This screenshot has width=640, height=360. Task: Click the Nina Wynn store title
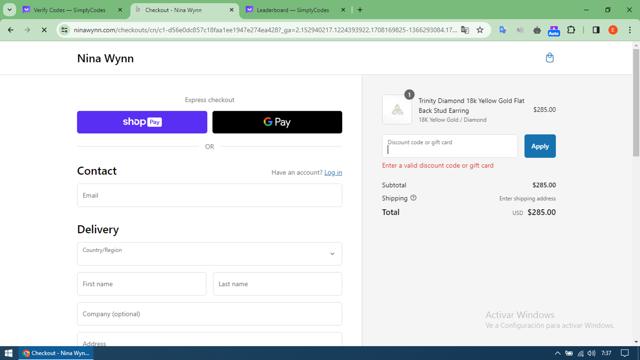coord(105,58)
